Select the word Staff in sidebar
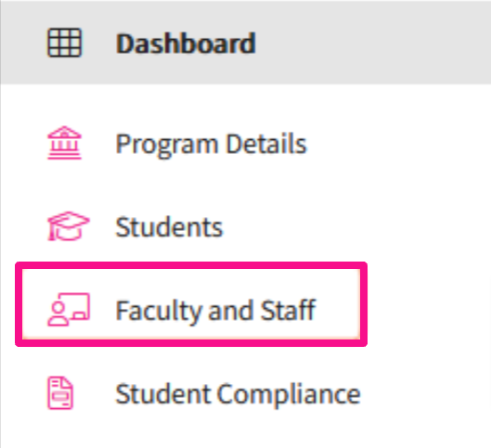Image resolution: width=491 pixels, height=448 pixels. [289, 310]
